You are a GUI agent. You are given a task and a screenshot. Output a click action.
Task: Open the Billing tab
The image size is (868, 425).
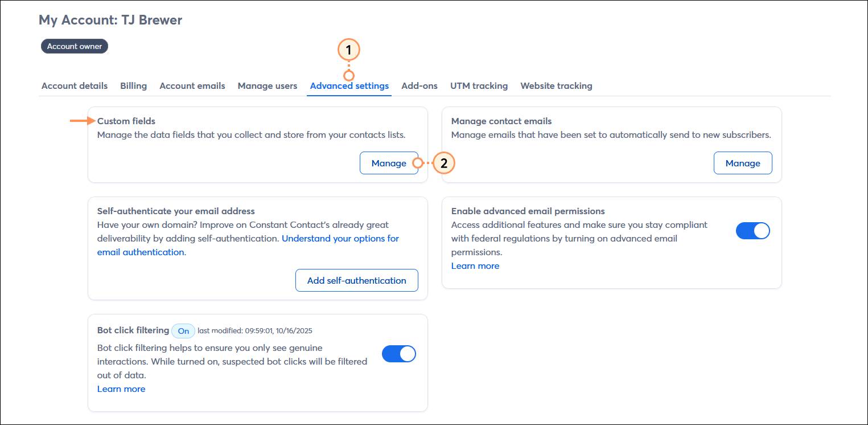(x=133, y=85)
